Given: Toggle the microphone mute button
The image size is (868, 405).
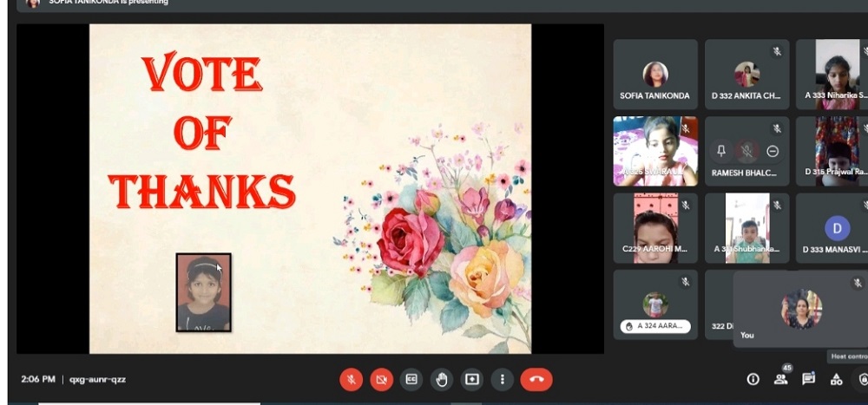Looking at the screenshot, I should pyautogui.click(x=351, y=379).
